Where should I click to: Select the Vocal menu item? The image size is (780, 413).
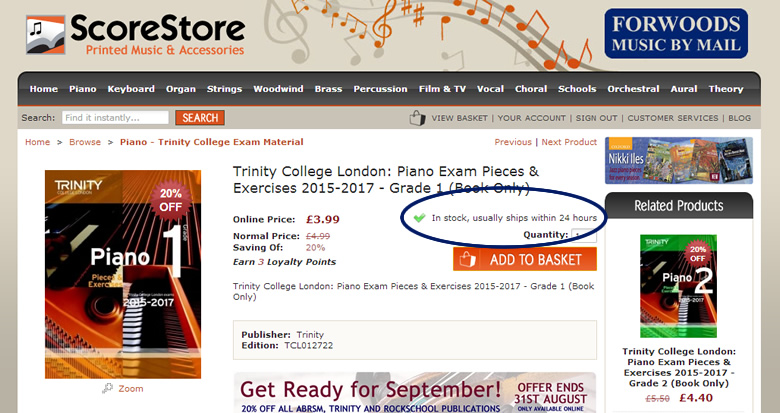pyautogui.click(x=490, y=89)
